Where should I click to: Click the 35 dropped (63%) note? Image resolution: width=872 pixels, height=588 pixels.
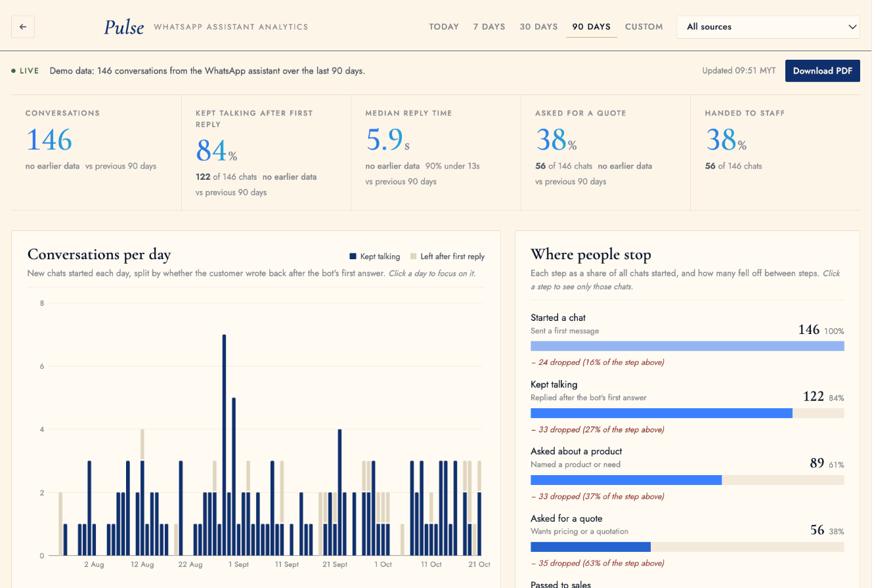coord(597,563)
